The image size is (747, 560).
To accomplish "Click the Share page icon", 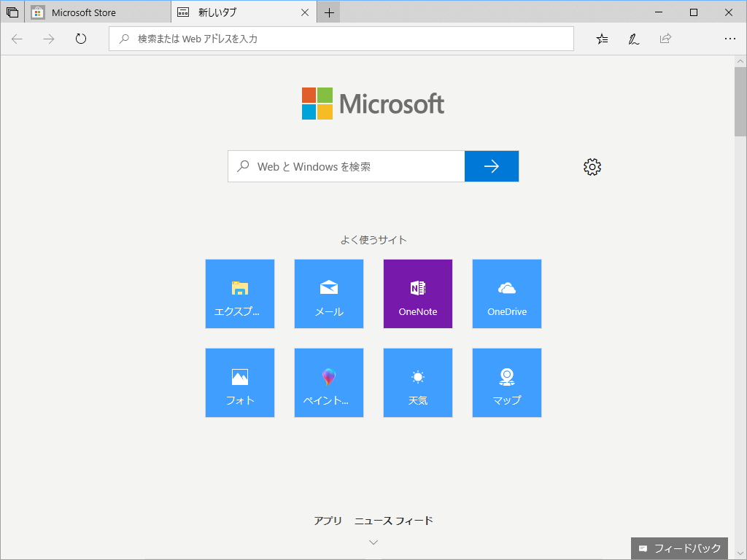I will pyautogui.click(x=665, y=39).
